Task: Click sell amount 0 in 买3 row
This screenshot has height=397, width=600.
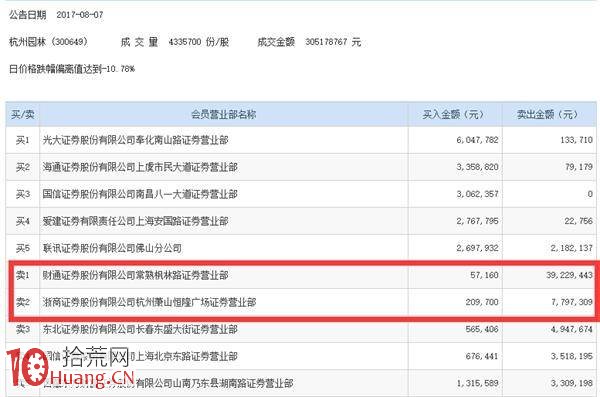Action: point(590,194)
